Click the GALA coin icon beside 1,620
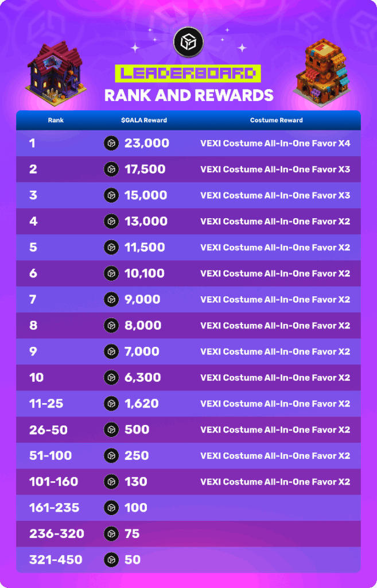 tap(111, 404)
